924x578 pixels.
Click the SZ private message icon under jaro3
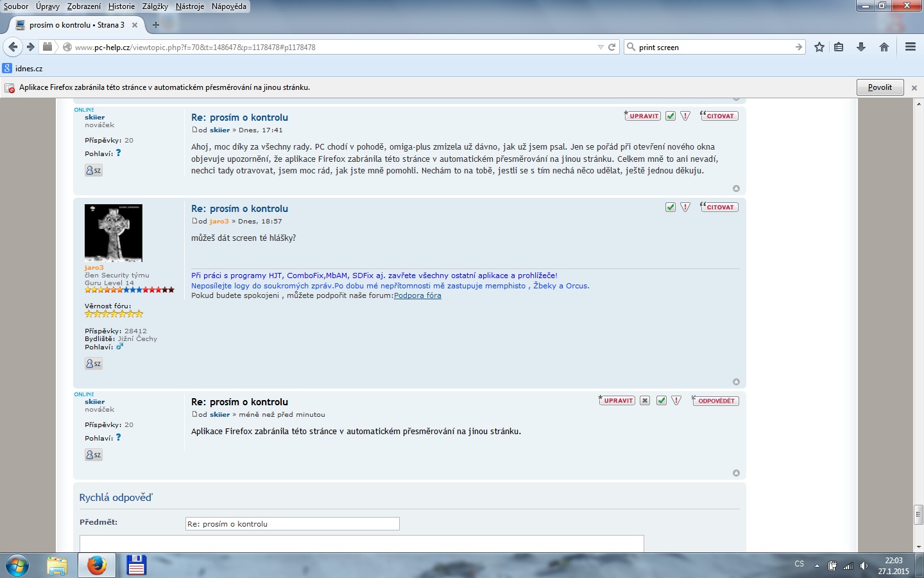tap(94, 363)
